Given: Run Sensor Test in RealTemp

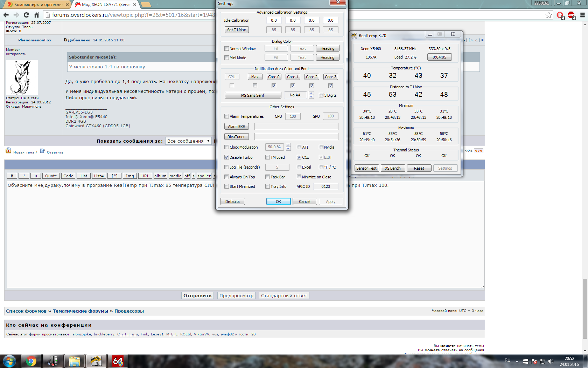Looking at the screenshot, I should pos(366,168).
